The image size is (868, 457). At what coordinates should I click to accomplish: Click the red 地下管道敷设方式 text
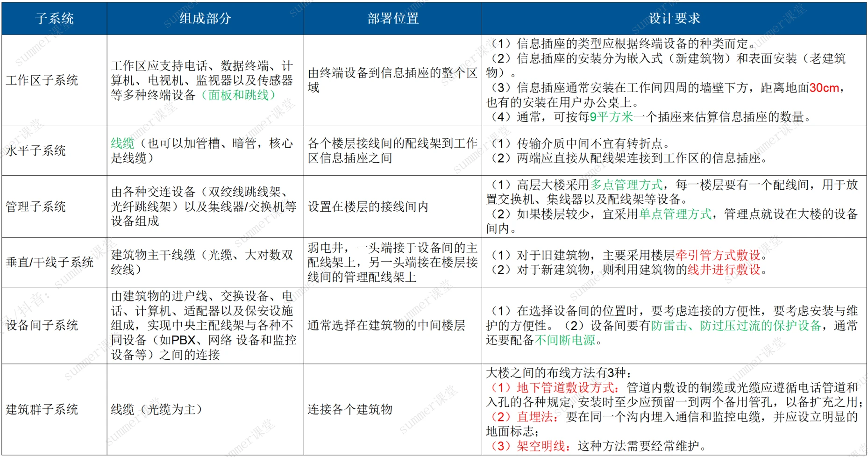tap(565, 387)
